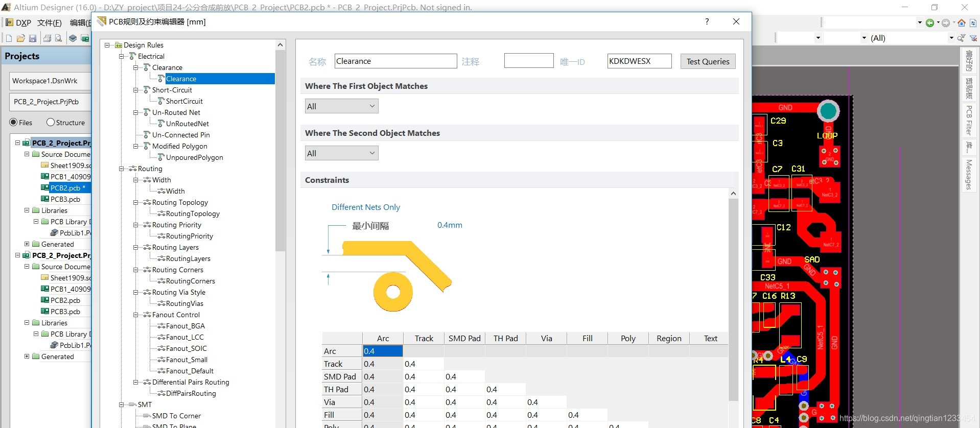Click the ShortCircuit rule icon
980x428 pixels.
tap(161, 101)
